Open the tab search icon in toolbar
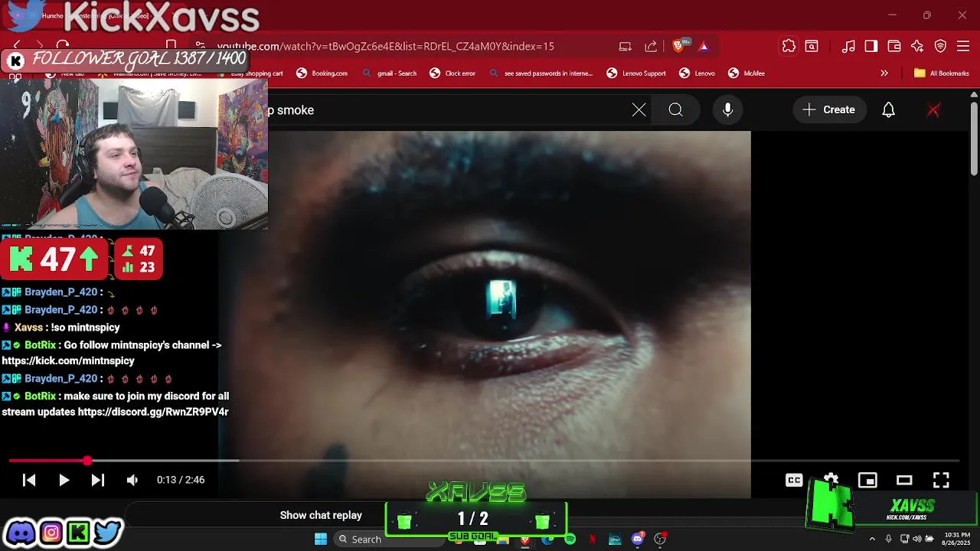980x551 pixels. (x=811, y=46)
